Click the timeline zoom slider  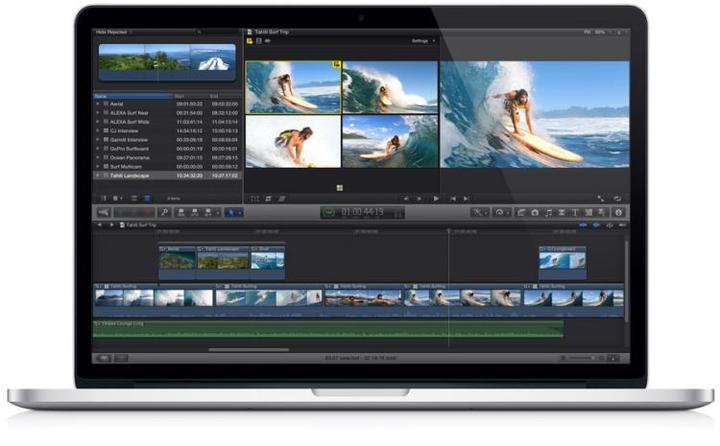click(580, 358)
